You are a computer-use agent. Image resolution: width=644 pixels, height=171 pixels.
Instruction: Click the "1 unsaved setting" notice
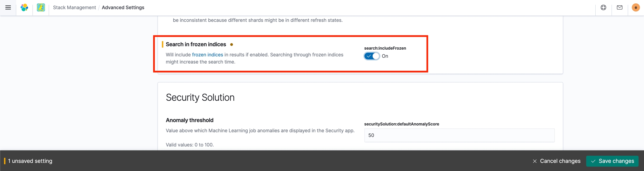pos(30,161)
